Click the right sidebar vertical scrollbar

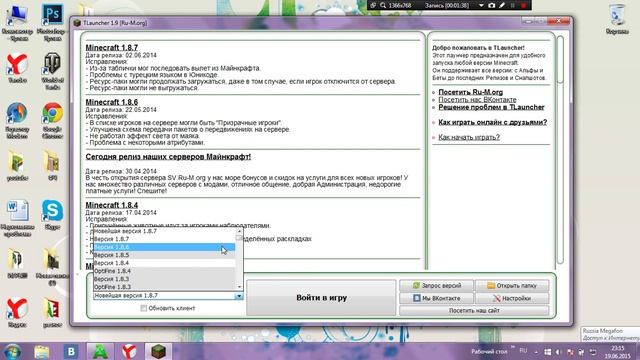tap(560, 149)
